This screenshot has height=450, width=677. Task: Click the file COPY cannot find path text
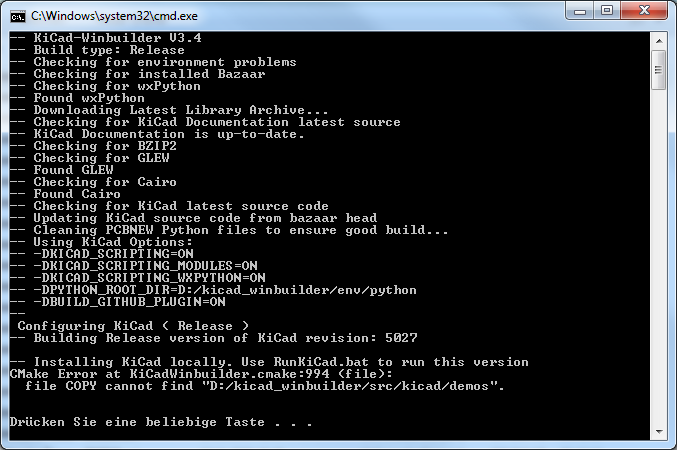264,386
